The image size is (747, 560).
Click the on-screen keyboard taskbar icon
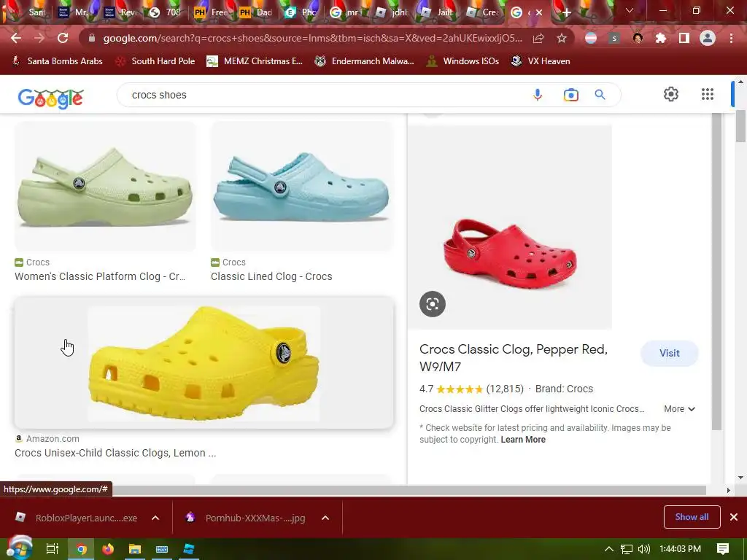(x=162, y=549)
